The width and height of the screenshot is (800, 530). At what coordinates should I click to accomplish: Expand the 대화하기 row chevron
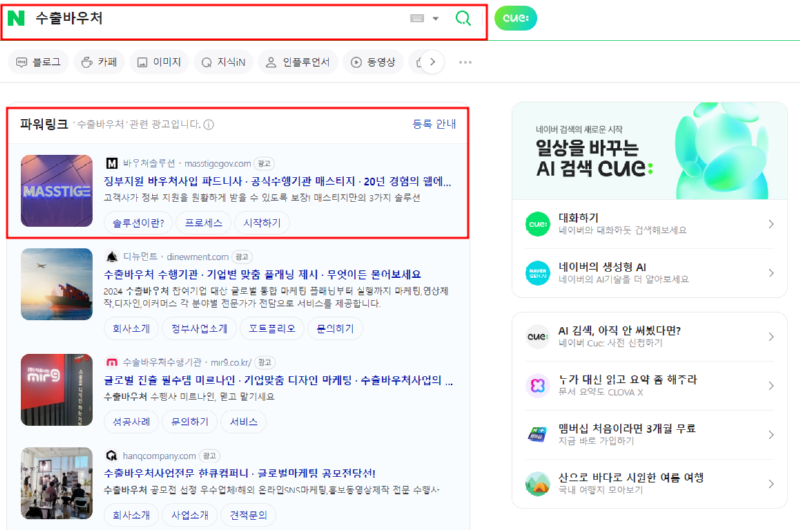770,224
